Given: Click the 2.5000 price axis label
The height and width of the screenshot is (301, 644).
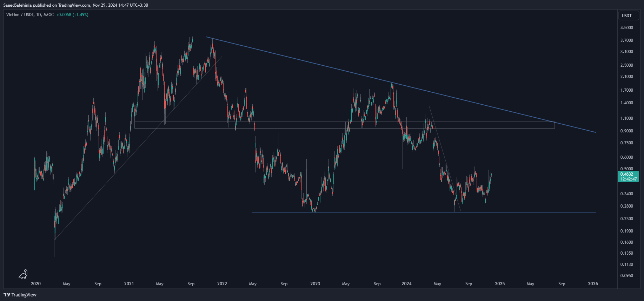Looking at the screenshot, I should [626, 65].
